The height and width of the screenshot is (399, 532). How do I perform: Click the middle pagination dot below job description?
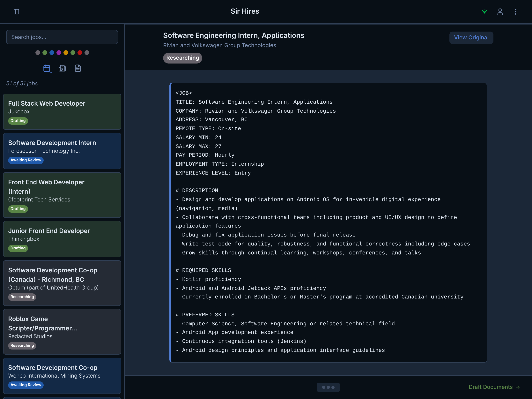pyautogui.click(x=328, y=387)
